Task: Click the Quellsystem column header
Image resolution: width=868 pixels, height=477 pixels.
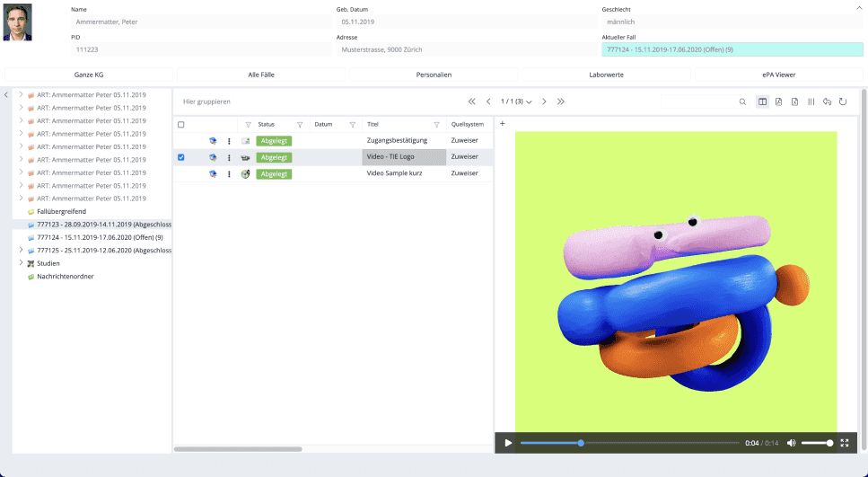Action: pyautogui.click(x=468, y=125)
